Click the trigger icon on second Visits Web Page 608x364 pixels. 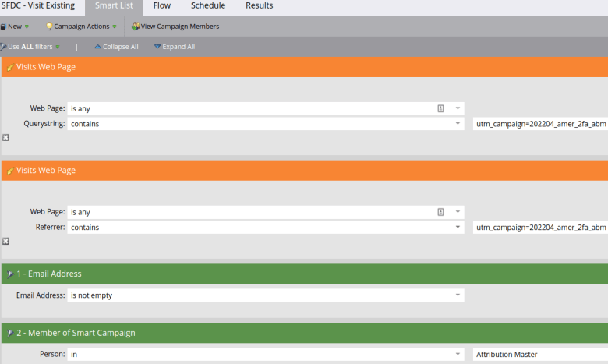10,171
